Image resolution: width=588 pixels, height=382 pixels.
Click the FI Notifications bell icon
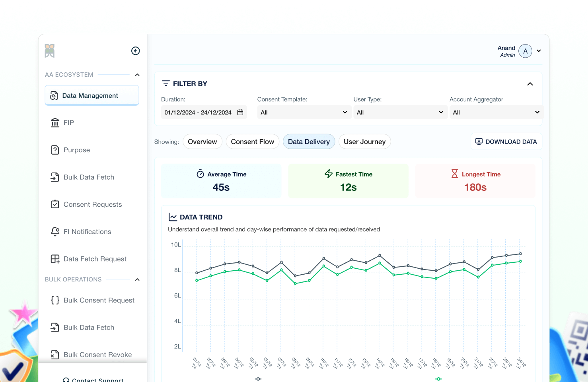[x=55, y=232]
